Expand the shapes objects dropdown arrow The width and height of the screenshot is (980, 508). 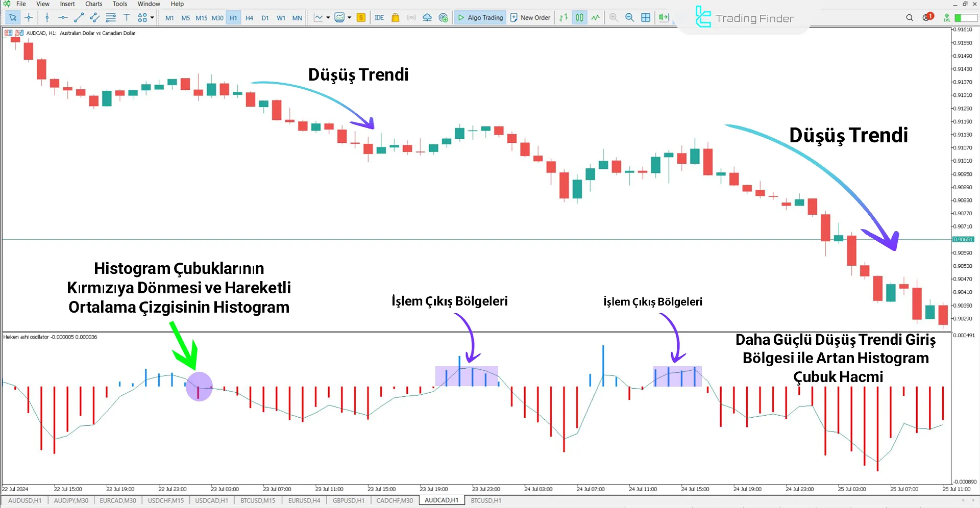pyautogui.click(x=152, y=18)
